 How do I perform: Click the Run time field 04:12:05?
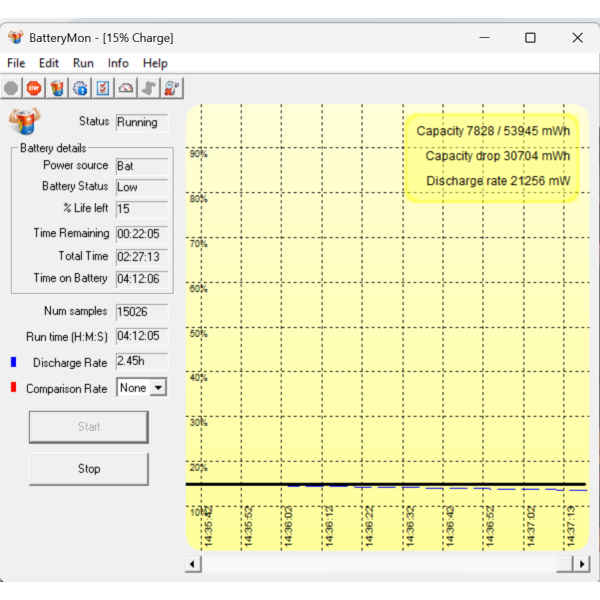point(142,336)
